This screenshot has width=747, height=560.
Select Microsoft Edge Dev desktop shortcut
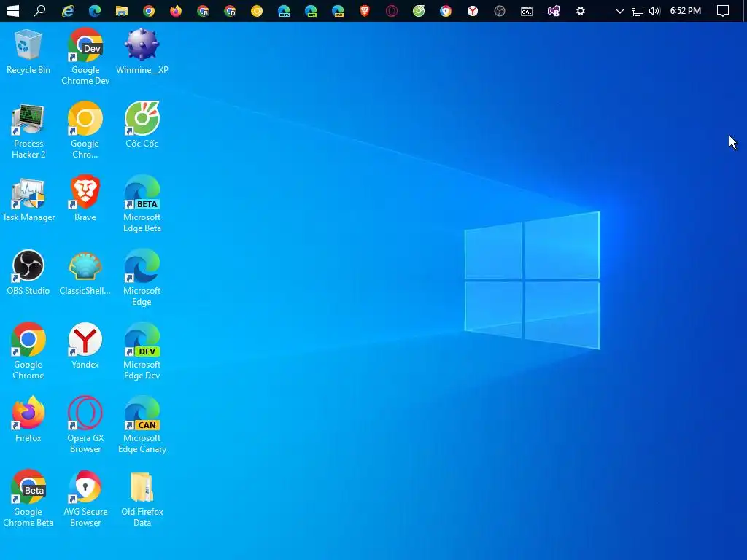point(142,351)
